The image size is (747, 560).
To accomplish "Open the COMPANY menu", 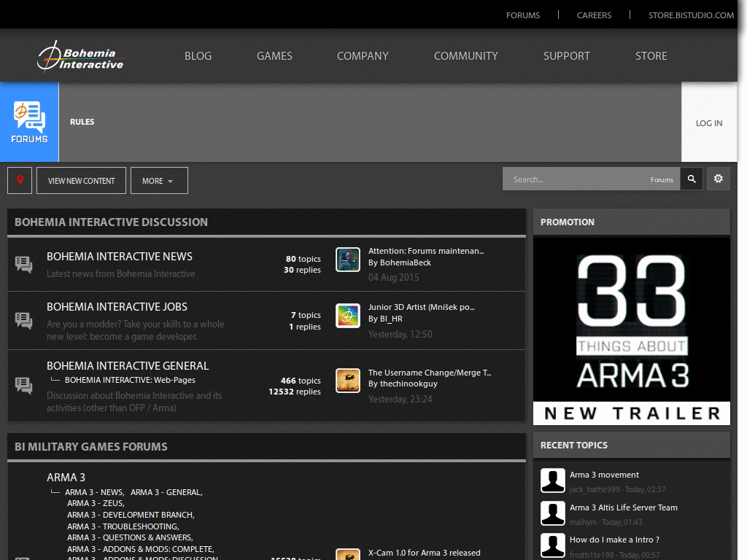I will coord(363,56).
